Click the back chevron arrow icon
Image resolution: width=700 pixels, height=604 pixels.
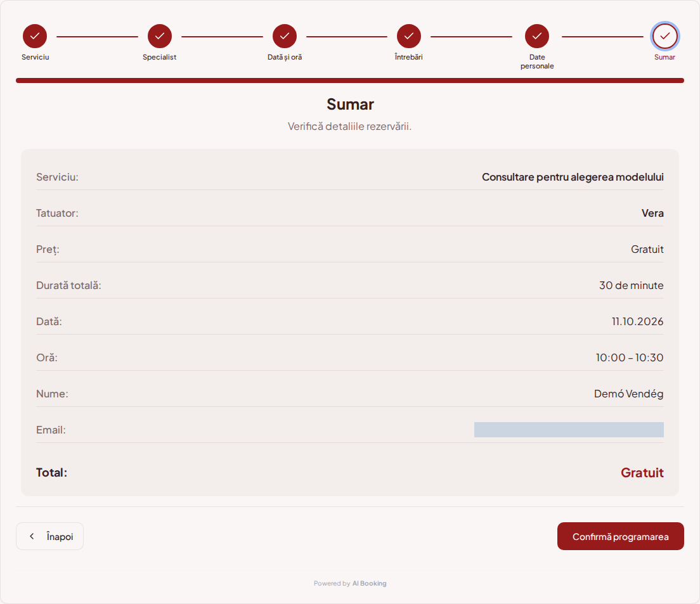32,536
